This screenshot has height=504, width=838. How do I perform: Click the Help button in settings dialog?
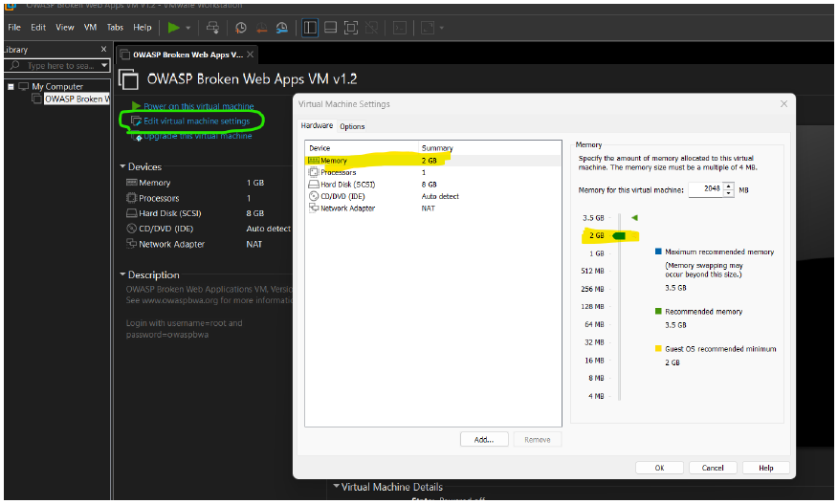766,468
